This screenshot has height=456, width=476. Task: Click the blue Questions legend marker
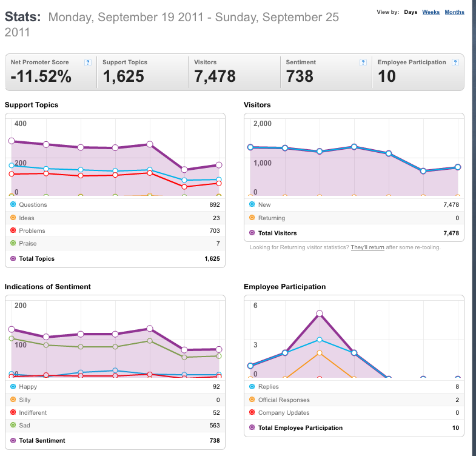[x=13, y=204]
